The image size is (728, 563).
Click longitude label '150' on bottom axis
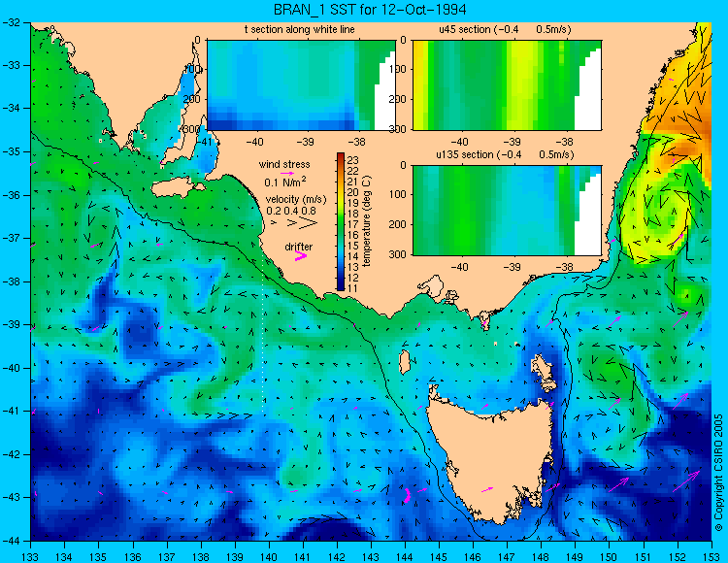610,557
